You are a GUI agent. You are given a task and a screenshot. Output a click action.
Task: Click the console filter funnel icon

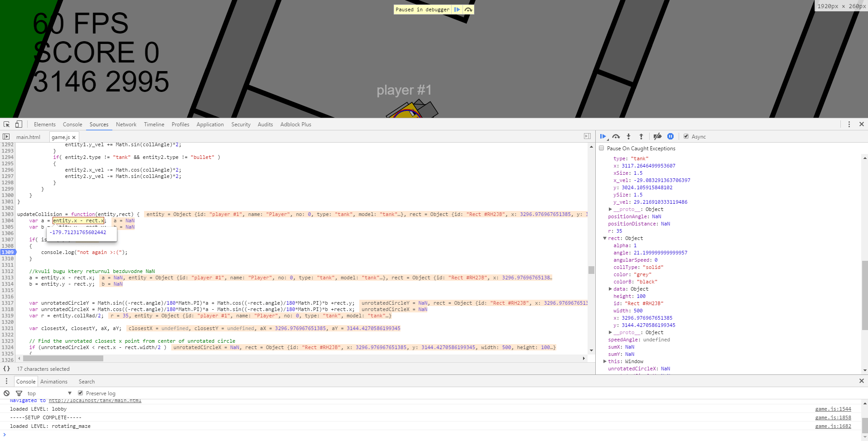(19, 393)
